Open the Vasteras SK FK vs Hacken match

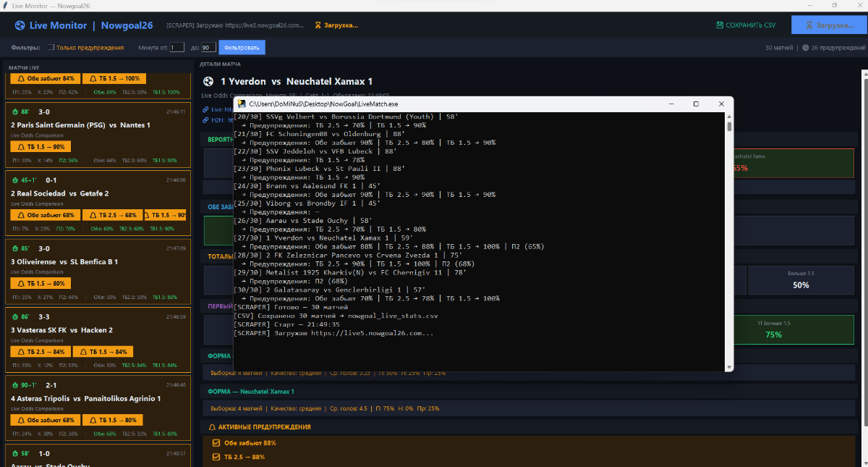tap(97, 330)
